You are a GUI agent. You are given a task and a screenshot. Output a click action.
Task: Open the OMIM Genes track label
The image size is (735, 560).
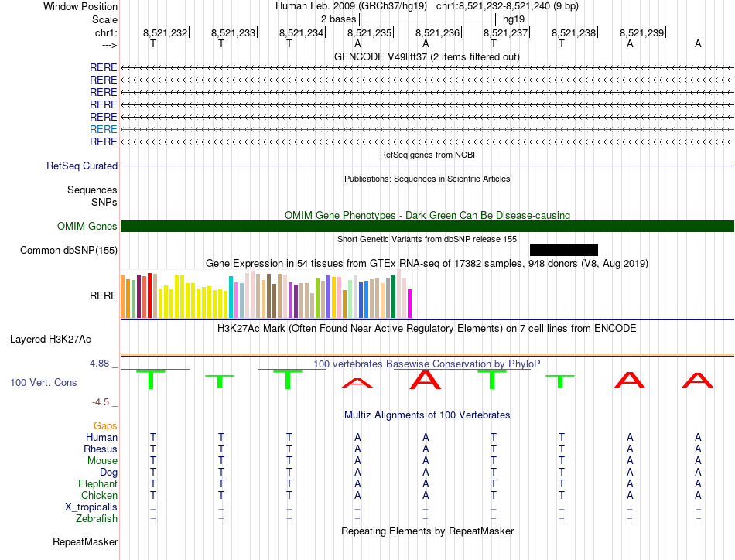click(87, 227)
